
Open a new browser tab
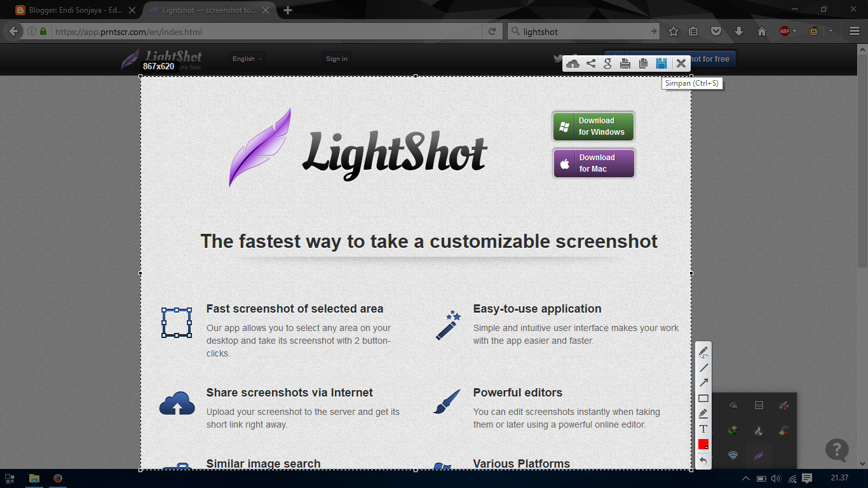click(x=288, y=10)
